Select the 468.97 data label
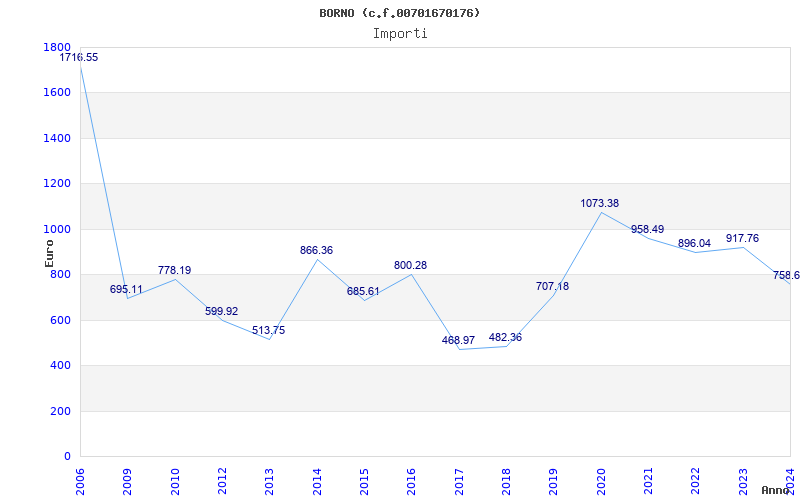Screen dimensions: 800x500 [x=458, y=341]
